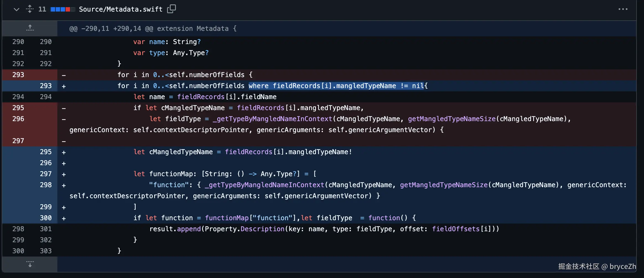The width and height of the screenshot is (644, 278).
Task: Click "let name = fieldRecords[i].fieldName" code line
Action: (205, 97)
